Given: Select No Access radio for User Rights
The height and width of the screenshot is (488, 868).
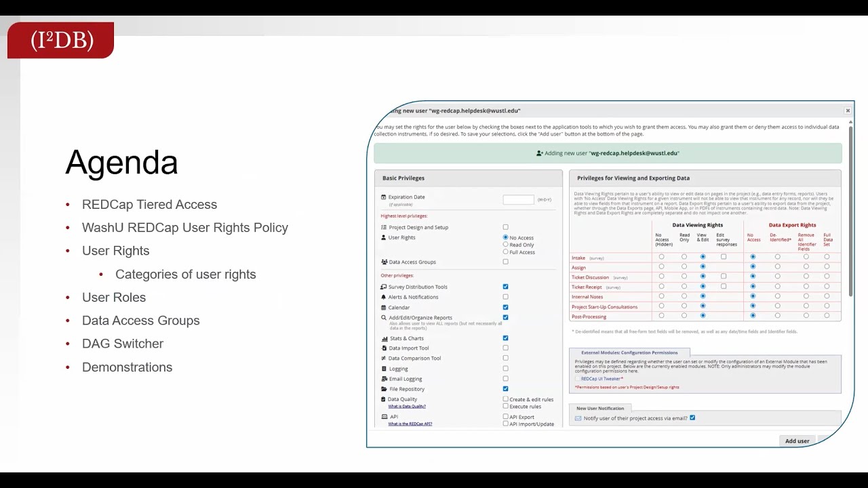Looking at the screenshot, I should 505,237.
